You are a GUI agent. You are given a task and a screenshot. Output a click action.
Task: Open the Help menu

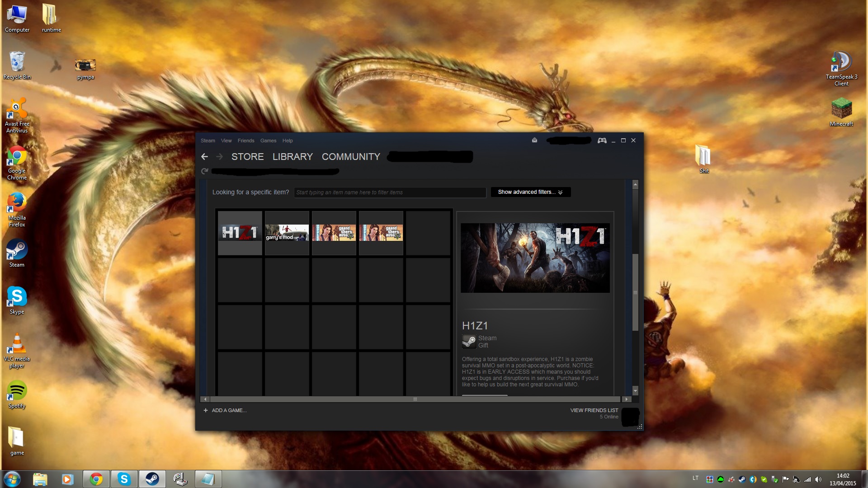pyautogui.click(x=288, y=141)
